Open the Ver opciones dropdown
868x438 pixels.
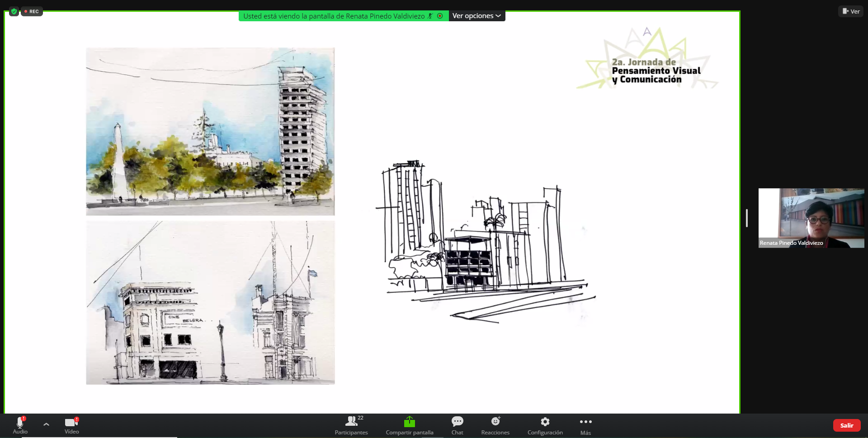coord(477,16)
